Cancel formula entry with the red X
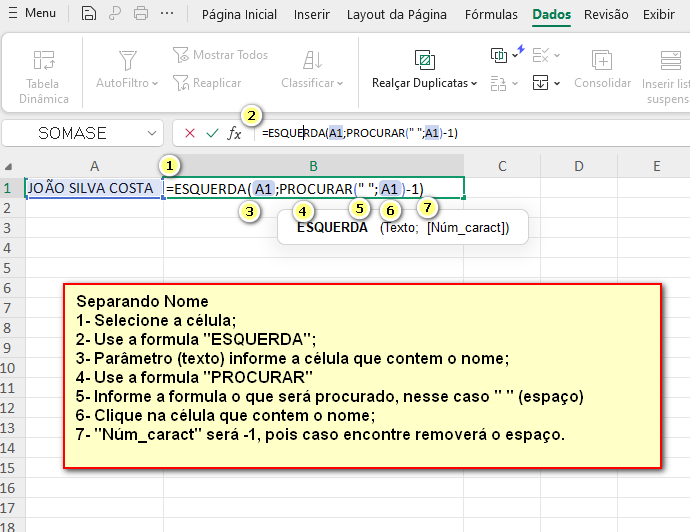Screen dimensions: 690x532 [189, 133]
